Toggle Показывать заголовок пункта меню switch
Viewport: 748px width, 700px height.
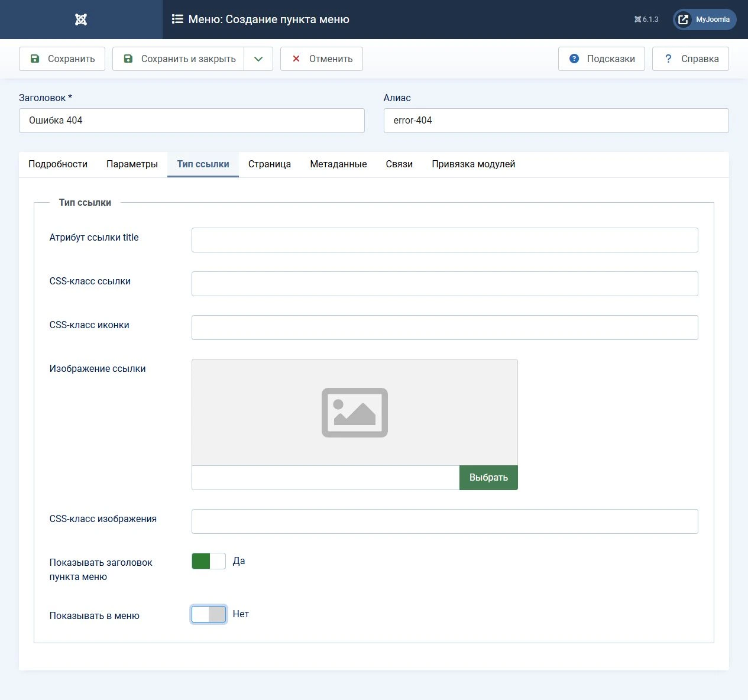point(209,561)
